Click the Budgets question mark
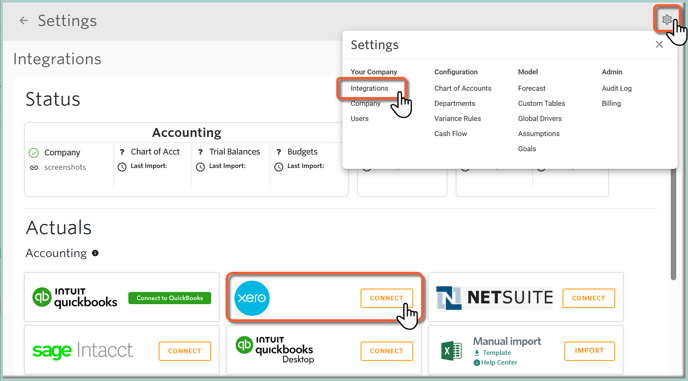 pos(279,152)
